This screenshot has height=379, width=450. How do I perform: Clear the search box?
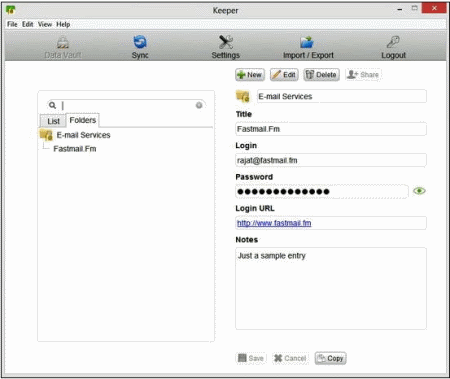[199, 105]
